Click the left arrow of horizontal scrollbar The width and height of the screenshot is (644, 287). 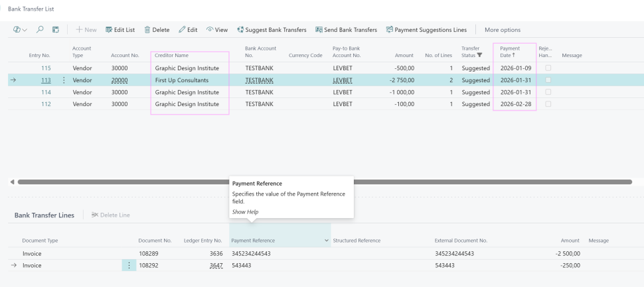point(13,182)
